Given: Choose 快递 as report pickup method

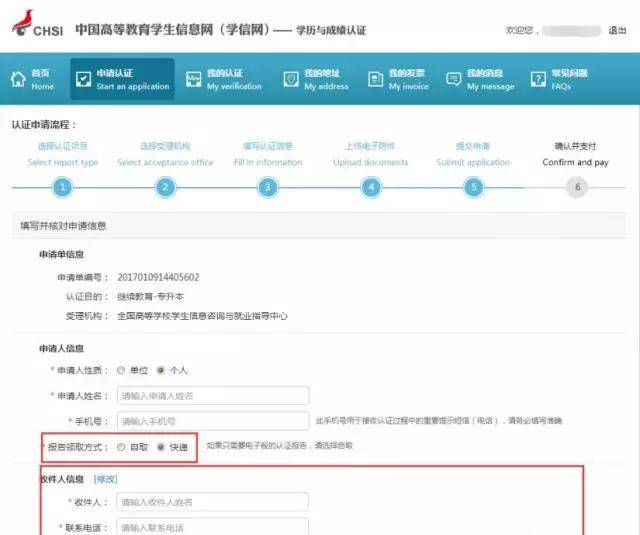Looking at the screenshot, I should coord(161,447).
